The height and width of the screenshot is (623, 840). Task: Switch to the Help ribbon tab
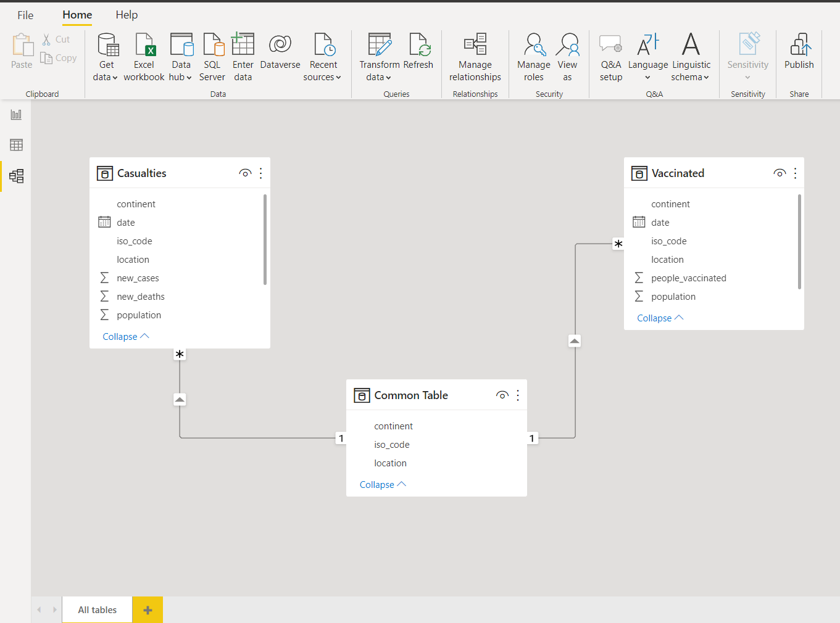coord(127,15)
